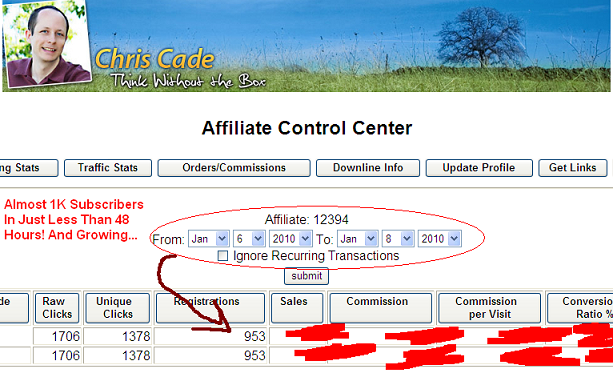Sort by Raw Clicks column header
Image resolution: width=613 pixels, height=373 pixels.
pyautogui.click(x=57, y=308)
